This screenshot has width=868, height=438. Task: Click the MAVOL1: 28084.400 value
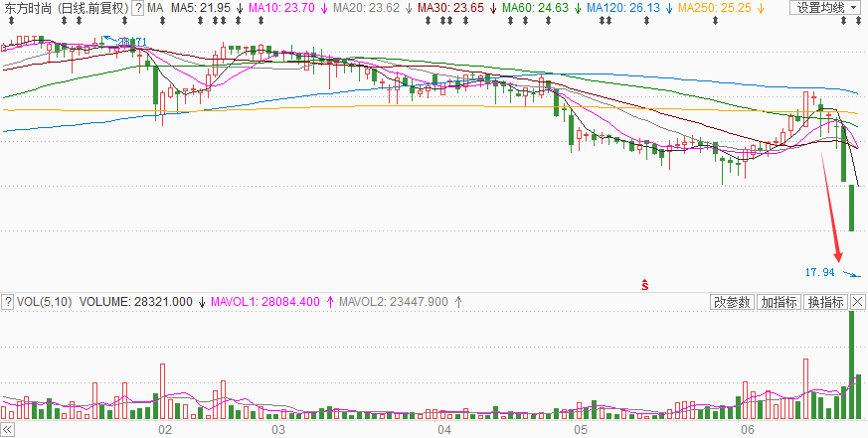264,302
